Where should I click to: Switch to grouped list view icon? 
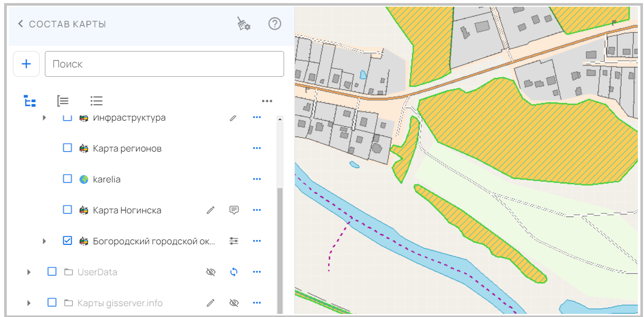(63, 101)
